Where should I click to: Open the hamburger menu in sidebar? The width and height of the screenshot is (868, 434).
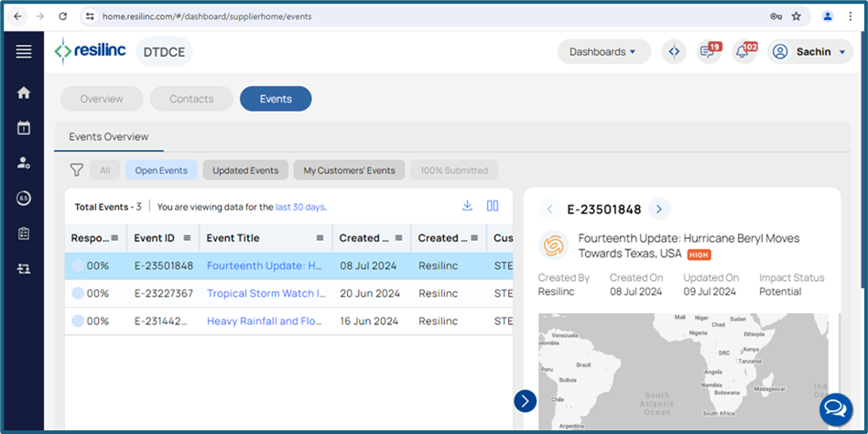24,52
